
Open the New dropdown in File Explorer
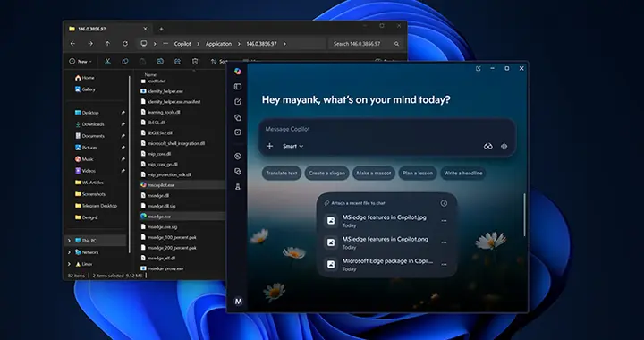click(x=80, y=61)
